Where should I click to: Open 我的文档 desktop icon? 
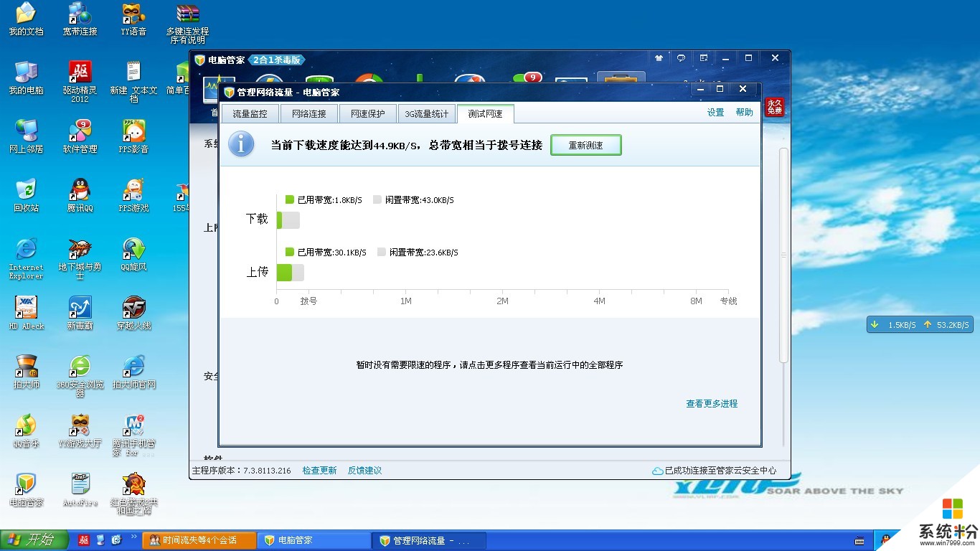pos(26,19)
